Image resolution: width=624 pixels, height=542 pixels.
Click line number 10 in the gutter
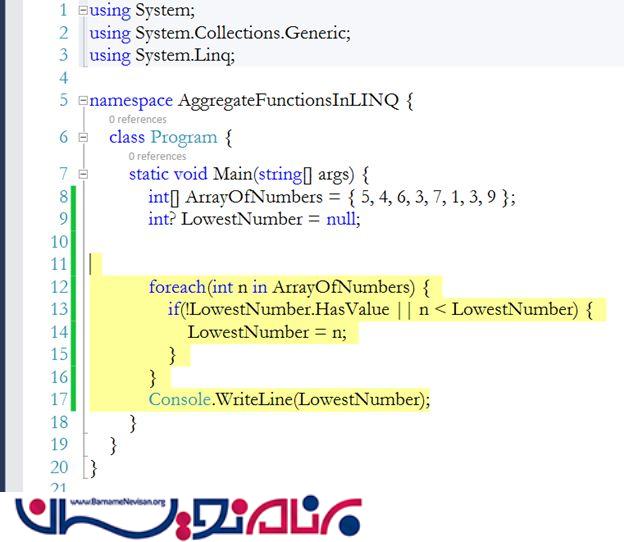pyautogui.click(x=59, y=242)
